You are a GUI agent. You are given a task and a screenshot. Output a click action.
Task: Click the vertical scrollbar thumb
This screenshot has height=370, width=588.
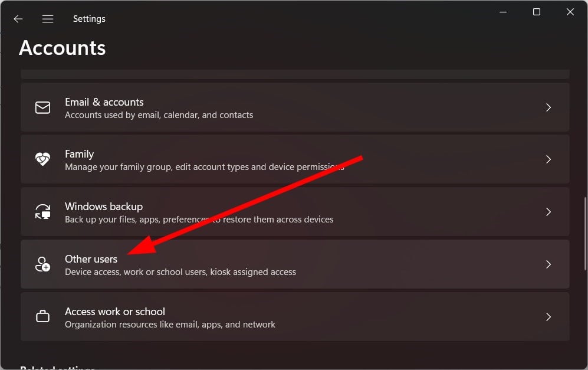pyautogui.click(x=585, y=233)
